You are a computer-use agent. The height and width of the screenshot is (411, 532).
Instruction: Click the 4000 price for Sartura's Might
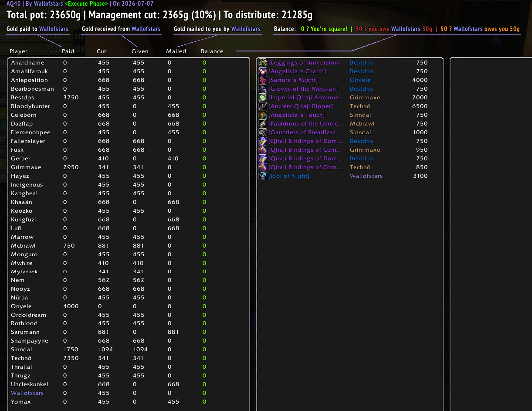tap(420, 80)
